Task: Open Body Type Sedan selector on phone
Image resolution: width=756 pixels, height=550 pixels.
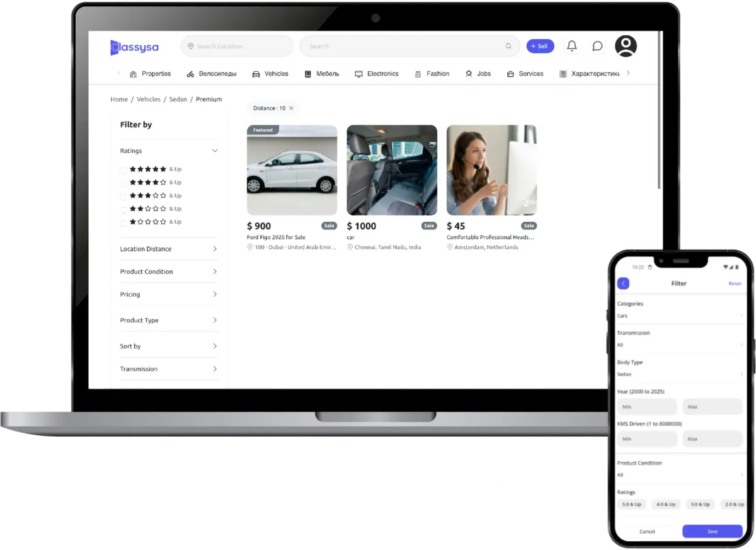Action: pos(680,374)
